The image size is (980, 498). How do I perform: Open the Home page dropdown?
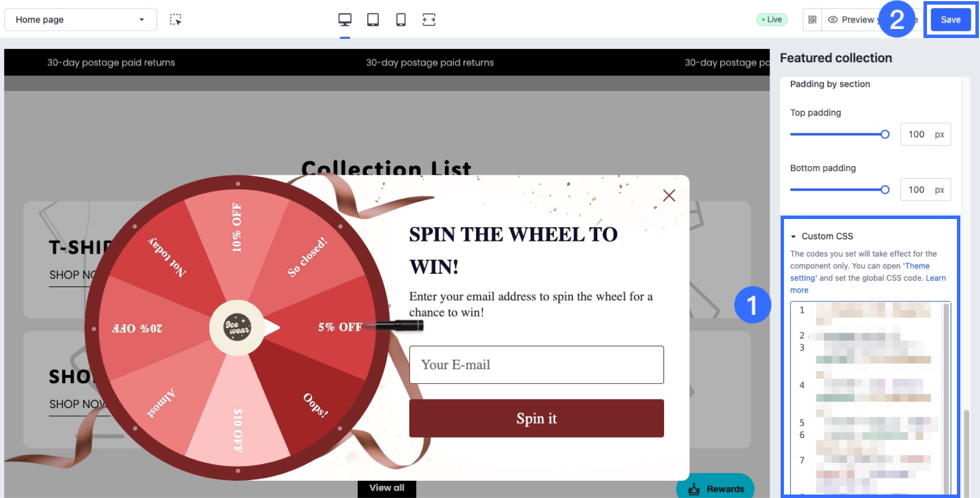80,20
